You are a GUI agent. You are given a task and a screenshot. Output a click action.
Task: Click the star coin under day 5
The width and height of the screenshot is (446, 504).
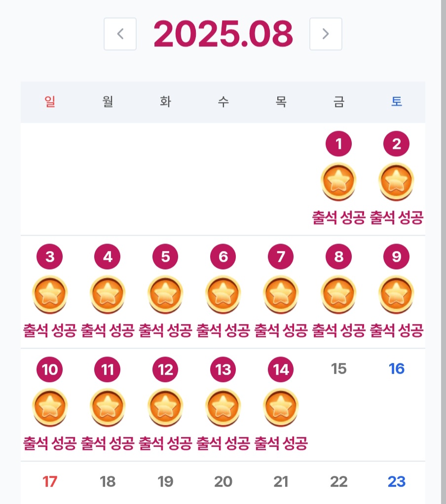click(165, 294)
